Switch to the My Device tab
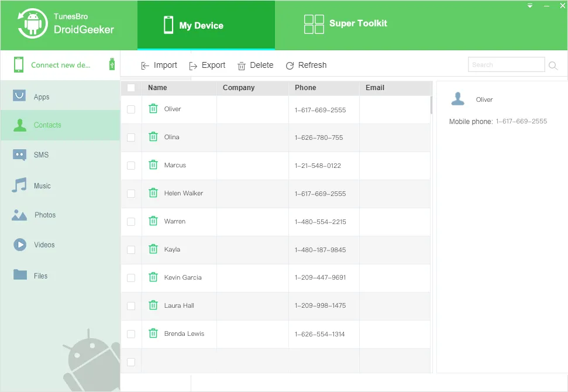 [206, 25]
